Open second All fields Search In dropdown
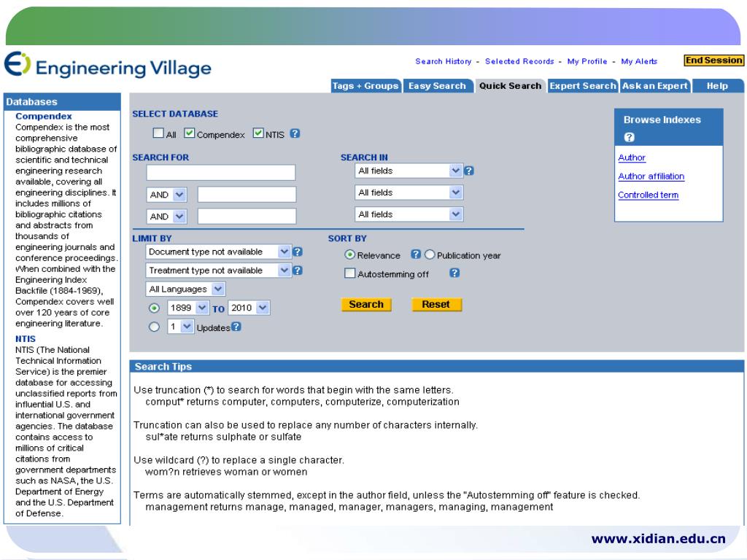The width and height of the screenshot is (747, 560). point(409,192)
